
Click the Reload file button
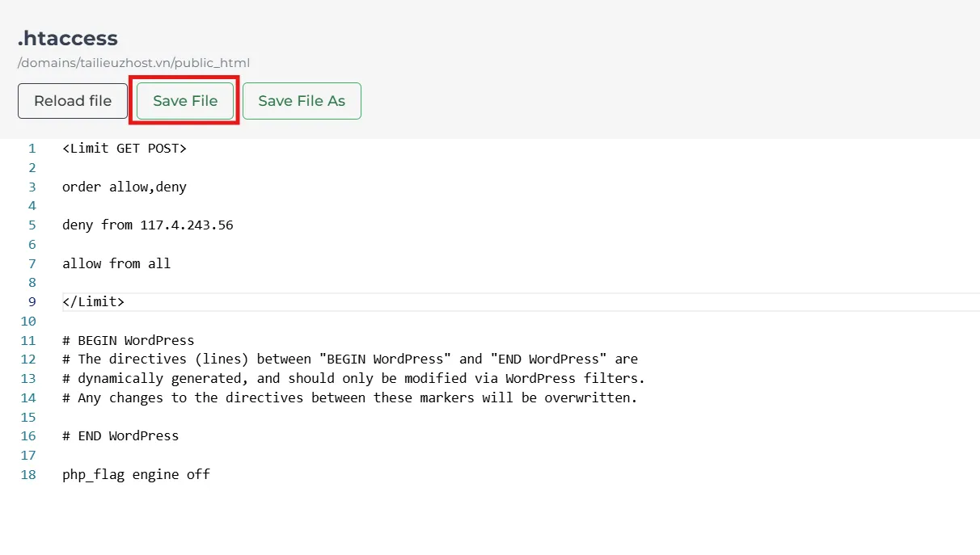pyautogui.click(x=73, y=101)
